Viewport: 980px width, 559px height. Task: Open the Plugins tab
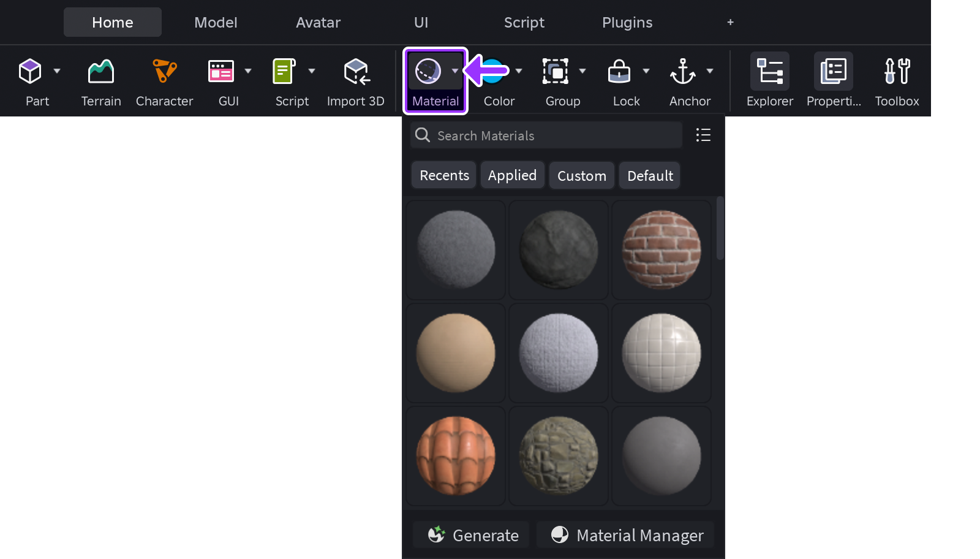coord(627,23)
